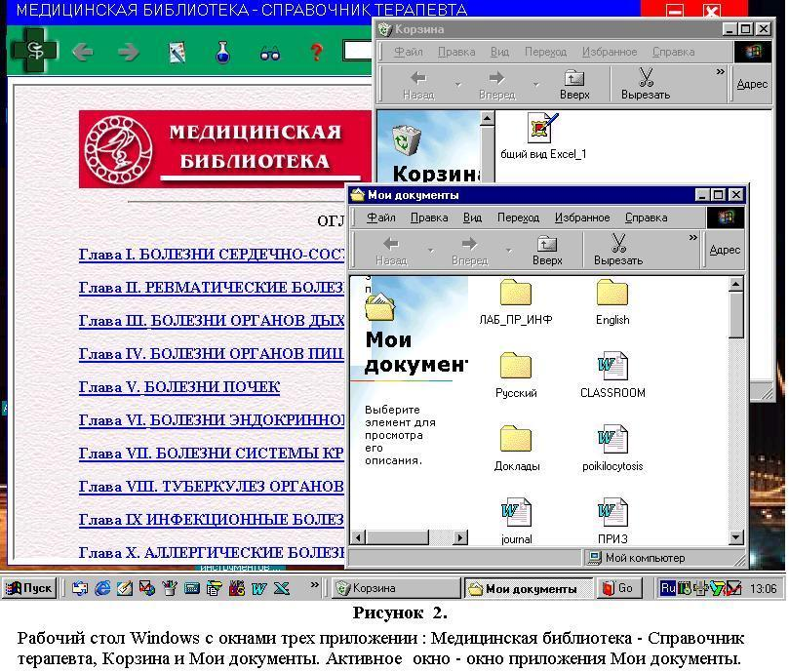Expand Назад history dropdown in Корзина
The width and height of the screenshot is (789, 672).
click(458, 85)
